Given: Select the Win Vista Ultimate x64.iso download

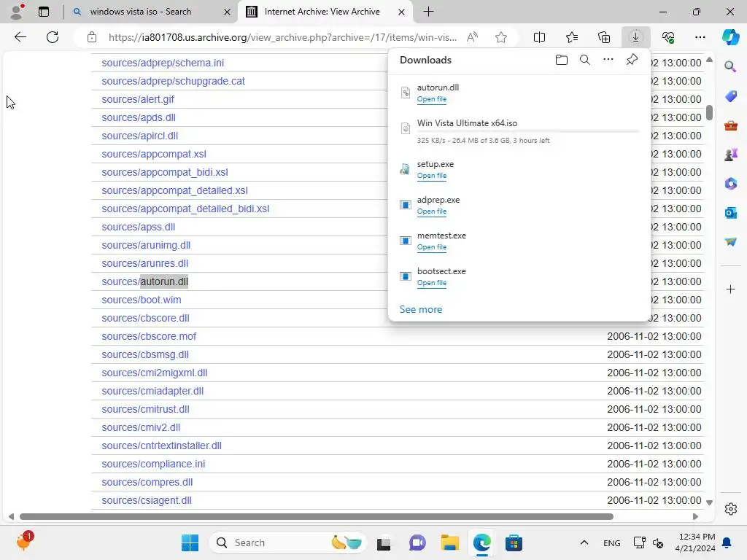Looking at the screenshot, I should pyautogui.click(x=519, y=131).
